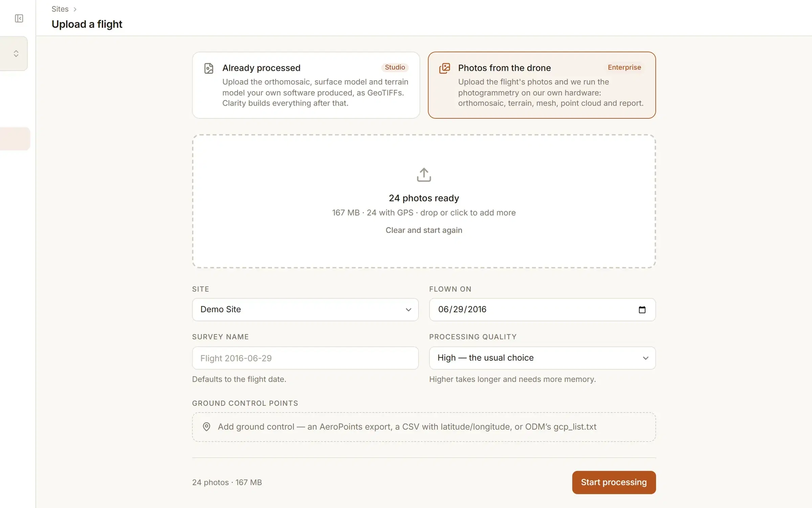Select the Already processed upload option

tap(306, 85)
